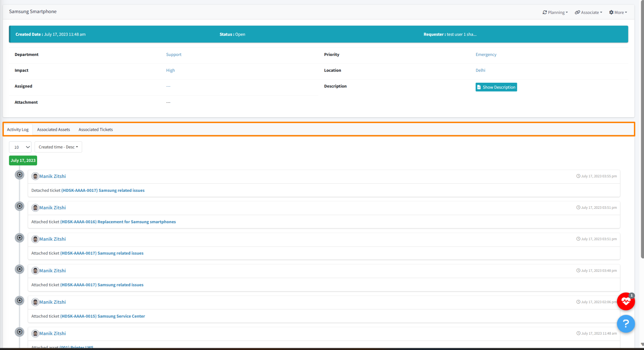Click timeline marker beside HDSK-AAAA-0015 entry

19,301
